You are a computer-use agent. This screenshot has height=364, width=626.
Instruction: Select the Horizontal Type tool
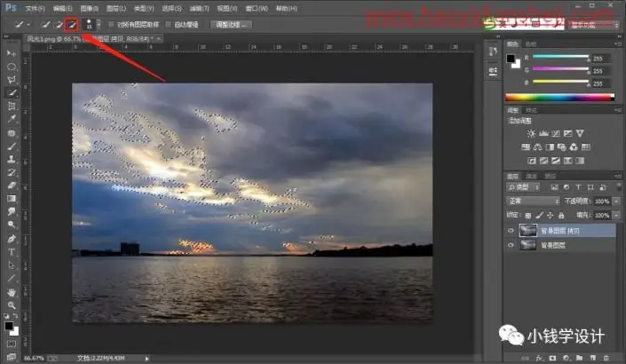[12, 252]
